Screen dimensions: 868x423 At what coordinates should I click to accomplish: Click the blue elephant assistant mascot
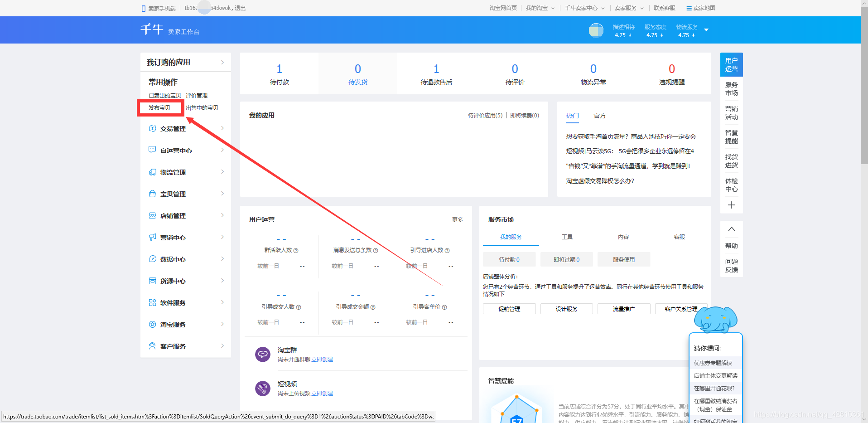click(715, 319)
